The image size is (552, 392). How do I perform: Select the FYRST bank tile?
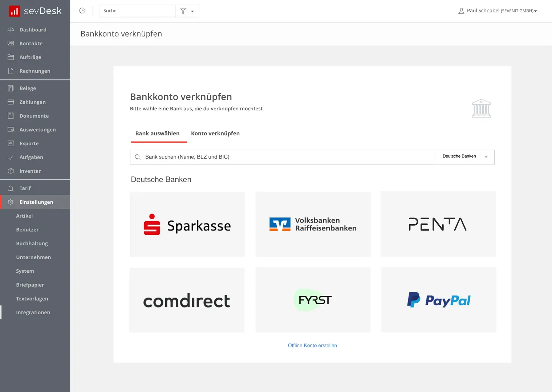tap(313, 300)
